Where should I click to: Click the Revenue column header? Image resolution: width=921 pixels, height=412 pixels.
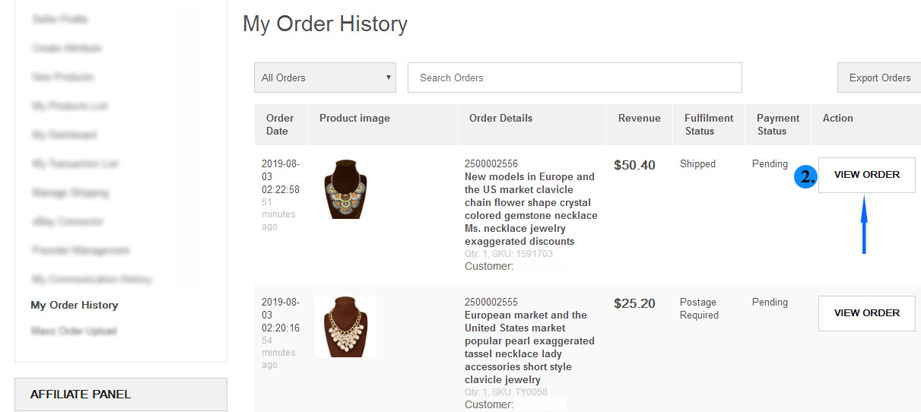coord(639,118)
